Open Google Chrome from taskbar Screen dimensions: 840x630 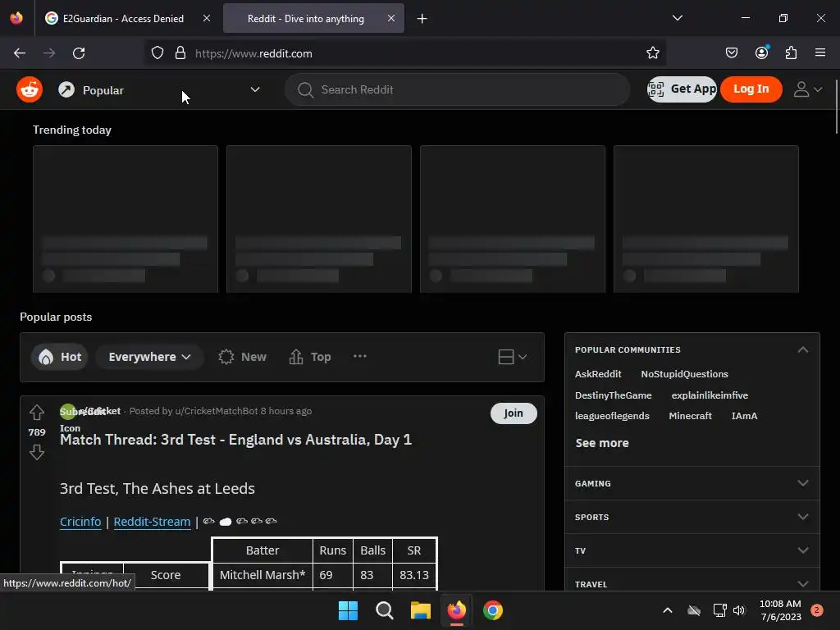(492, 610)
